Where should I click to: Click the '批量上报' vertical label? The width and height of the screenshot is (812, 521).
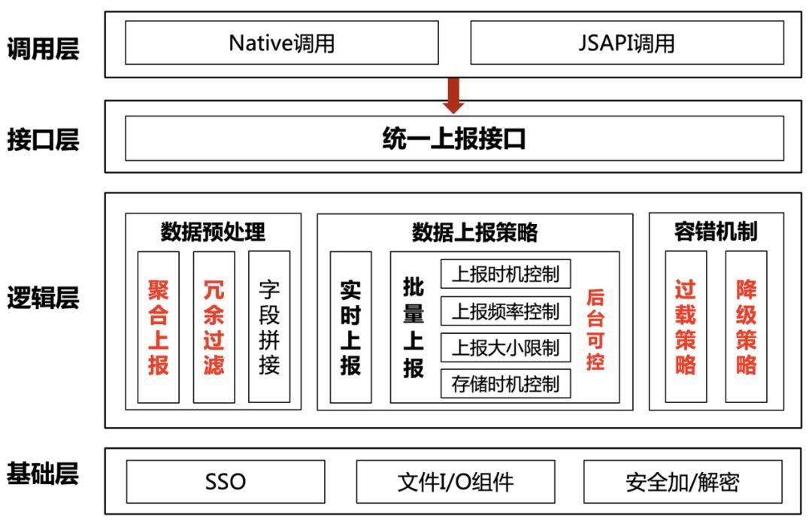[414, 327]
